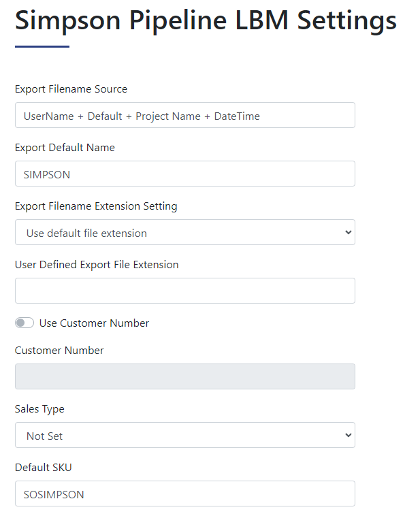Click the Export Filename Source text field

[185, 115]
